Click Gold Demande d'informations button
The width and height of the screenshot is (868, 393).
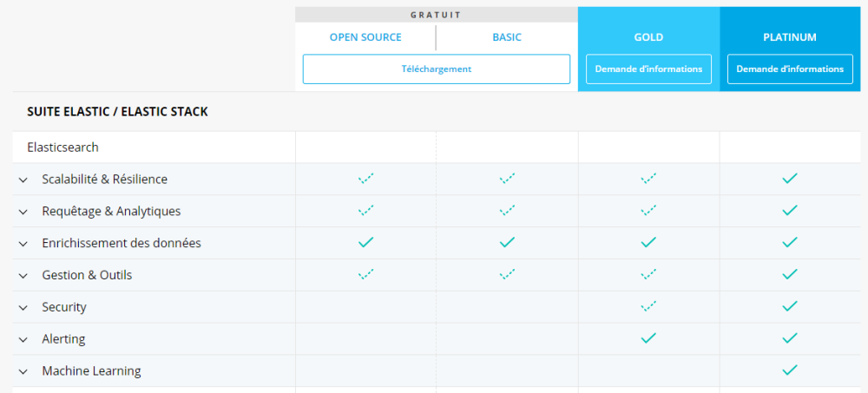[x=648, y=69]
